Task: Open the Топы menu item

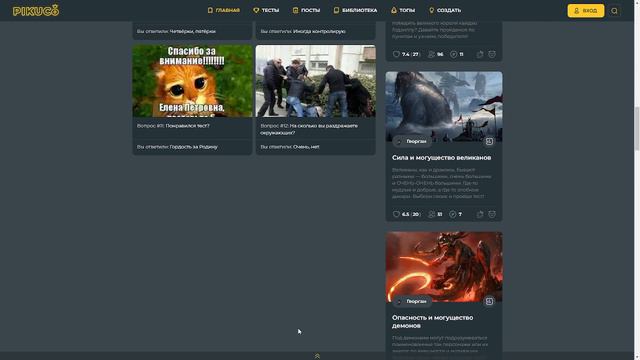Action: click(x=403, y=10)
